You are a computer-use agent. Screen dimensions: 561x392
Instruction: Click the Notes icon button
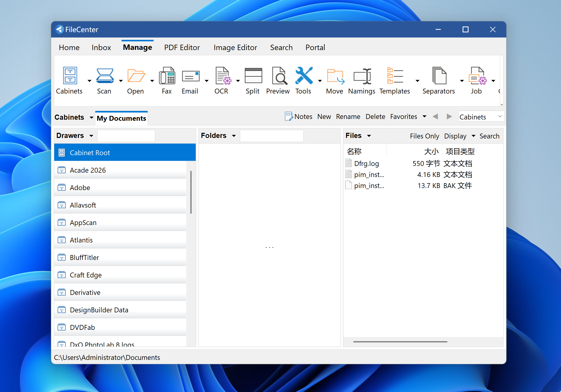click(x=288, y=116)
